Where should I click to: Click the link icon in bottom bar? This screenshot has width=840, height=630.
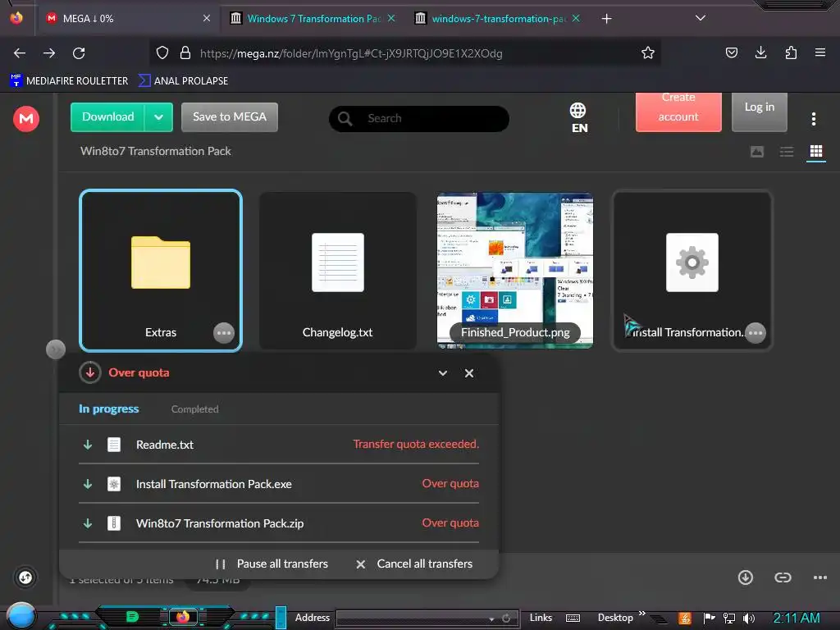coord(783,577)
